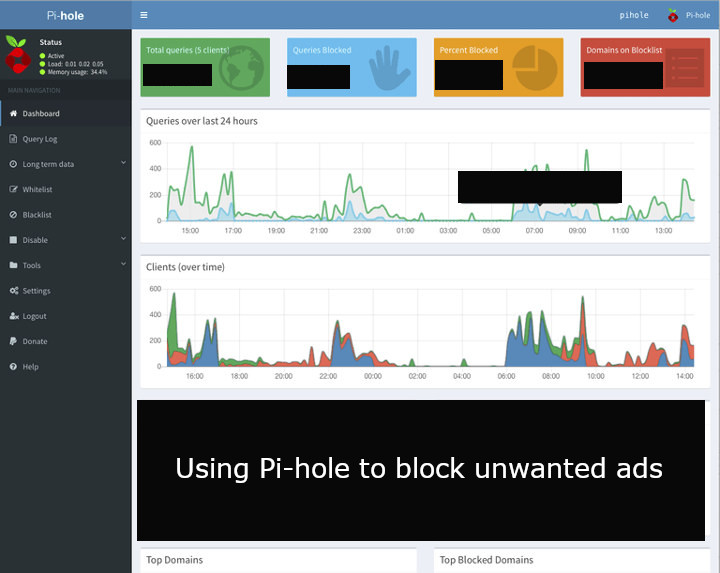Click the Blacklist ban icon
720x573 pixels.
[x=13, y=214]
